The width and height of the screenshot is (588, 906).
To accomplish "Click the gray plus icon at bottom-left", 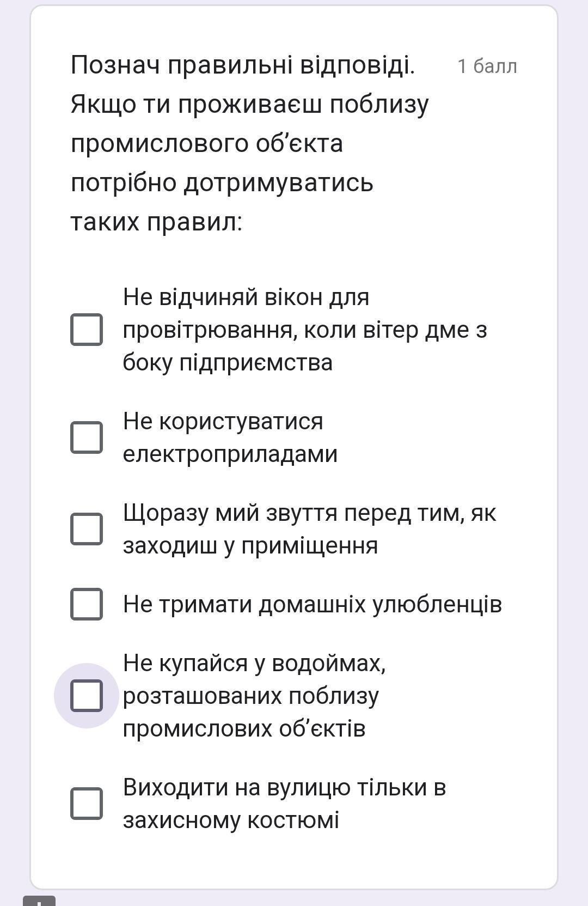I will pyautogui.click(x=39, y=901).
